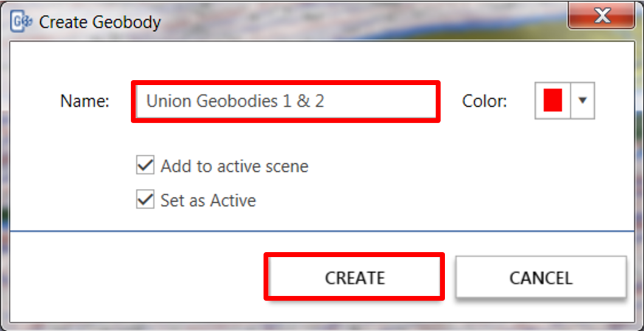Toggle the checkmark beside Add to active scene
The width and height of the screenshot is (644, 331).
(x=145, y=165)
